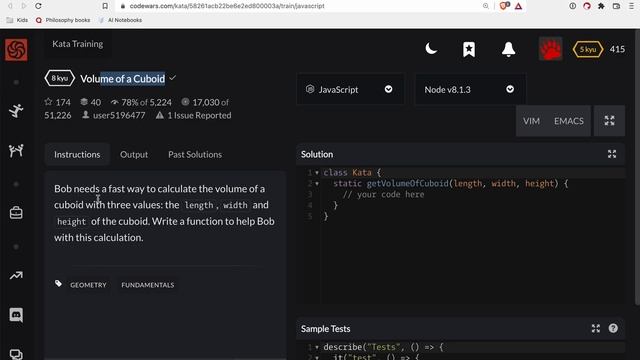Viewport: 640px width, 360px height.
Task: Switch to the Output tab
Action: pyautogui.click(x=134, y=154)
